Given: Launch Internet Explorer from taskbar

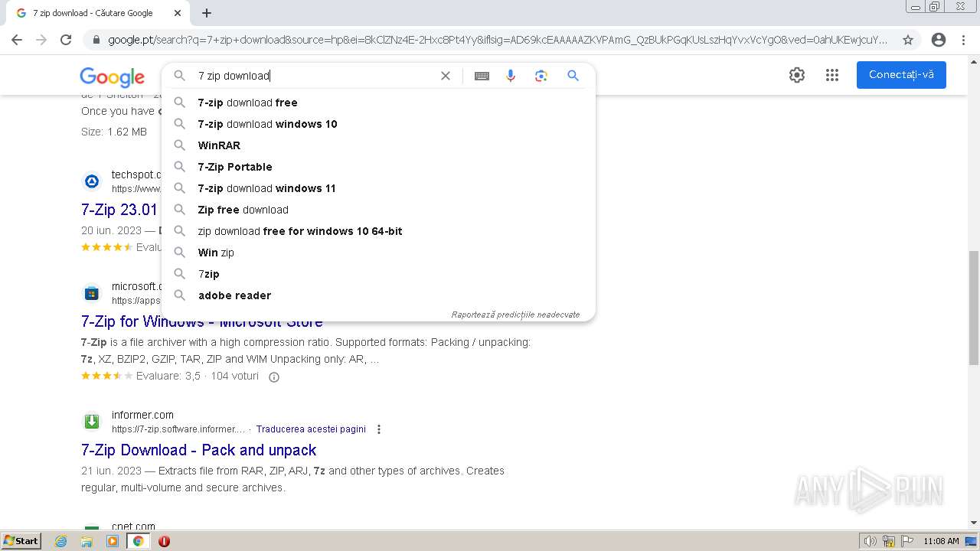Looking at the screenshot, I should [x=61, y=541].
